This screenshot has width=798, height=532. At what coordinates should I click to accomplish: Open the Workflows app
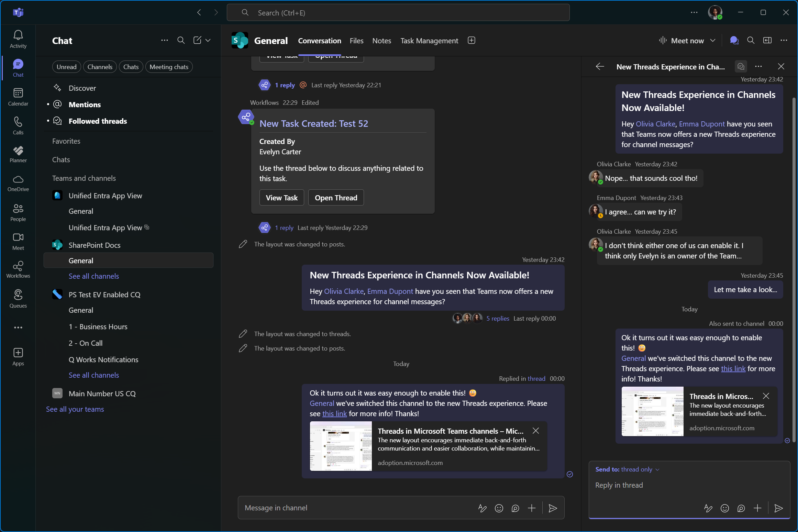(x=18, y=270)
